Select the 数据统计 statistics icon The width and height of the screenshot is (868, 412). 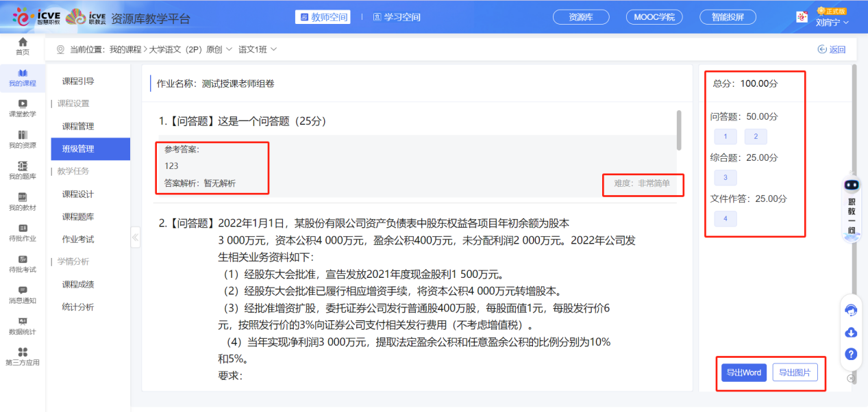pos(22,327)
